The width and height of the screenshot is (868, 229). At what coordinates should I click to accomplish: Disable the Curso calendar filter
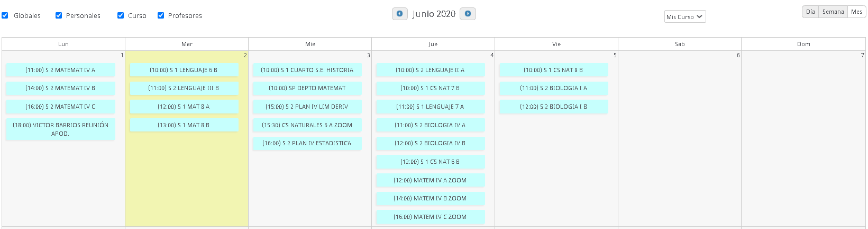tap(121, 15)
